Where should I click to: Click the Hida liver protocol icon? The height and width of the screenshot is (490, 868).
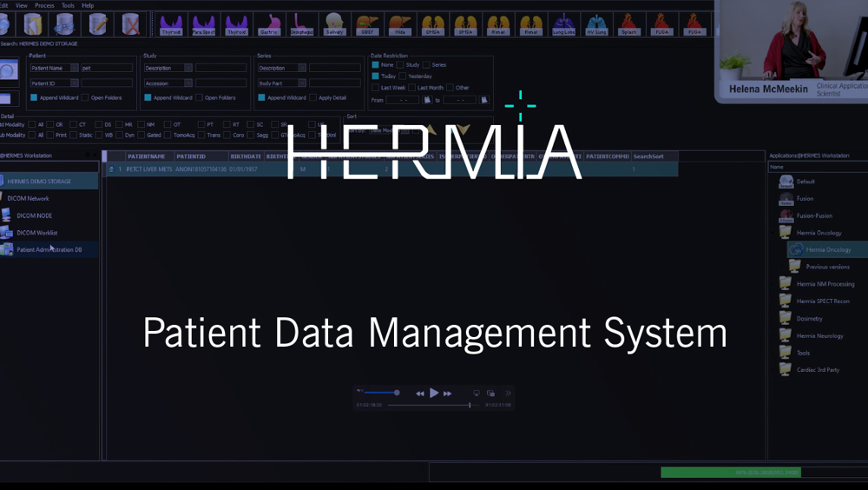399,23
